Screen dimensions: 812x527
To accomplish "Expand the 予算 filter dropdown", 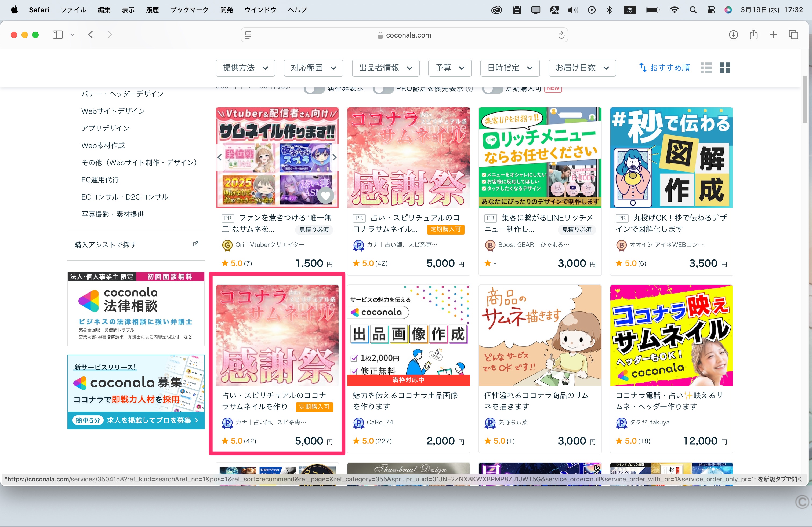I will [450, 68].
